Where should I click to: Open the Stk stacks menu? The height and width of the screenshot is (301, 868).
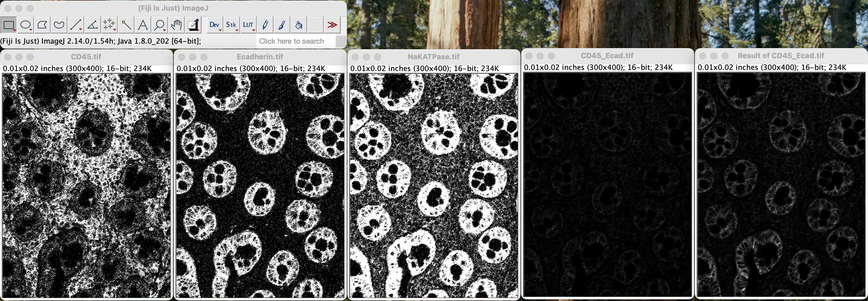231,25
